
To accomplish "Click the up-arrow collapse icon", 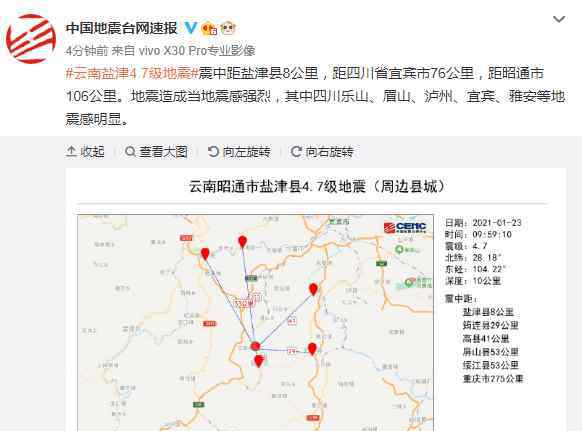I will click(x=71, y=151).
